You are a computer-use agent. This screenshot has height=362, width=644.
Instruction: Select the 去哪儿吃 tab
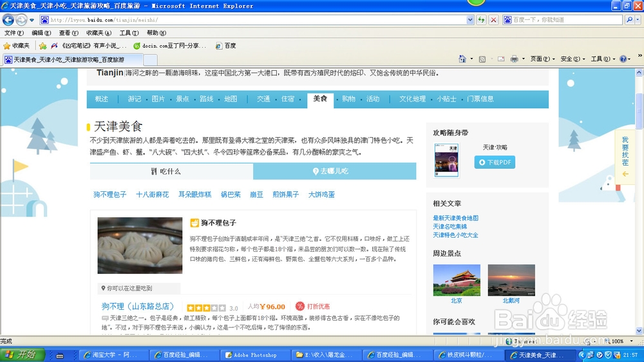(335, 171)
